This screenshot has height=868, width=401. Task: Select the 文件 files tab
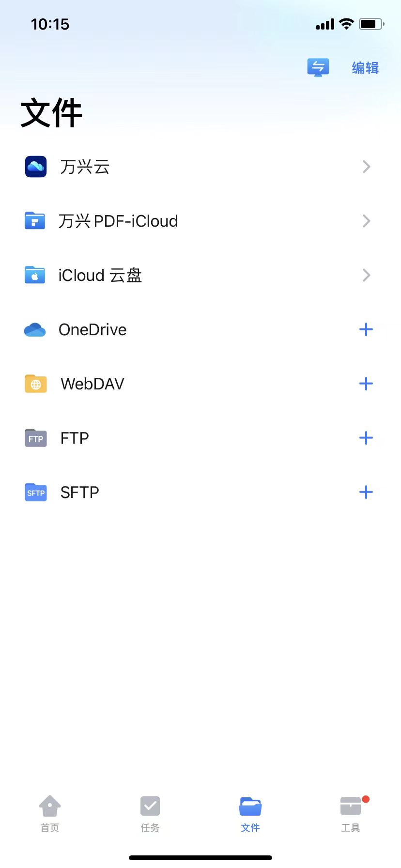(250, 814)
